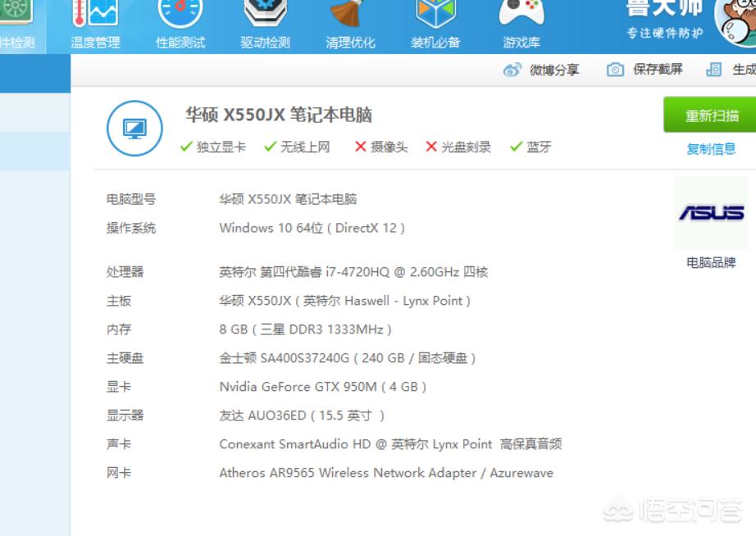Click the 无线上网 check mark
This screenshot has height=536, width=756.
(x=271, y=147)
